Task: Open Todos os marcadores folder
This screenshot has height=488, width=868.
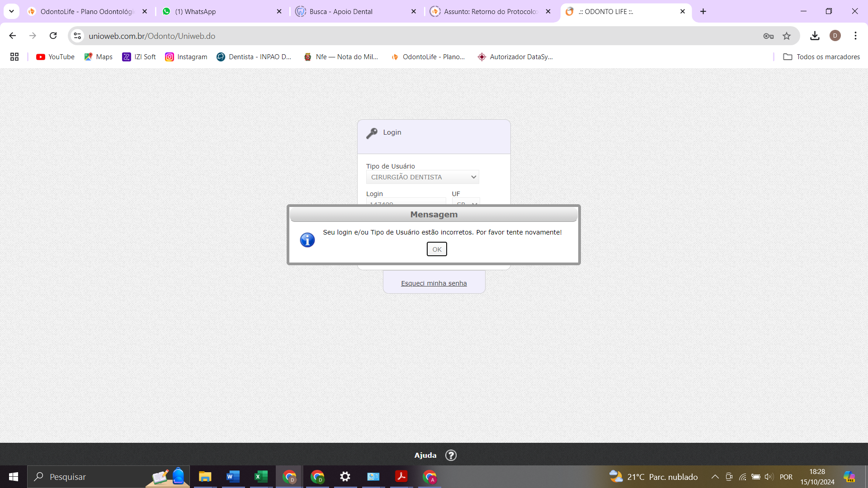Action: tap(821, 57)
